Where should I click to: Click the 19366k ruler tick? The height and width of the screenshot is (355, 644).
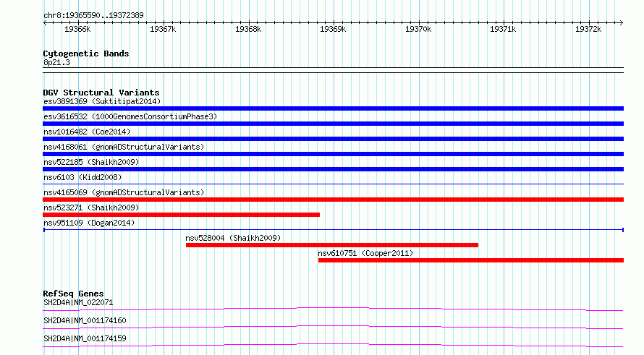pos(77,29)
